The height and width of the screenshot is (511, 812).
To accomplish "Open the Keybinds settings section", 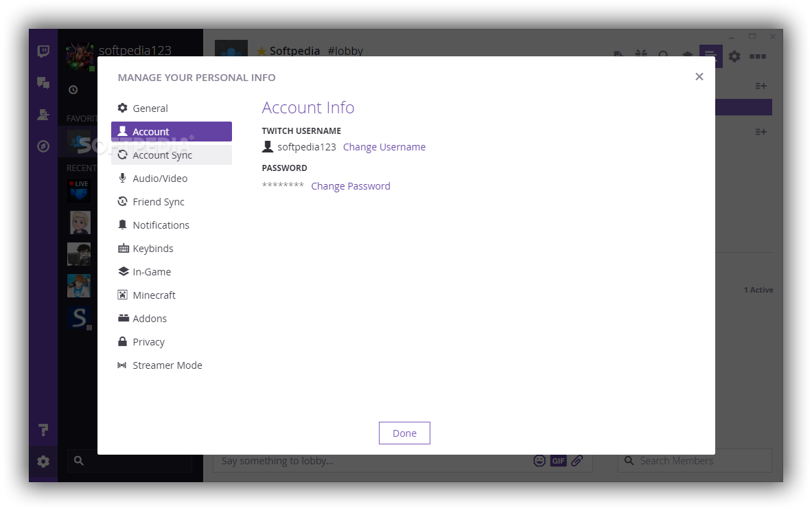I will pos(172,248).
